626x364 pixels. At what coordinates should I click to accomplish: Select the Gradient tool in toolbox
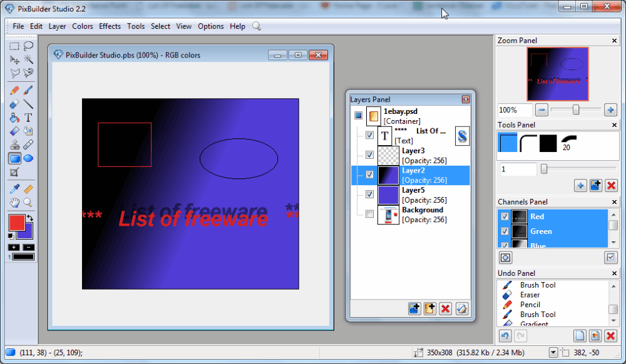click(x=14, y=131)
